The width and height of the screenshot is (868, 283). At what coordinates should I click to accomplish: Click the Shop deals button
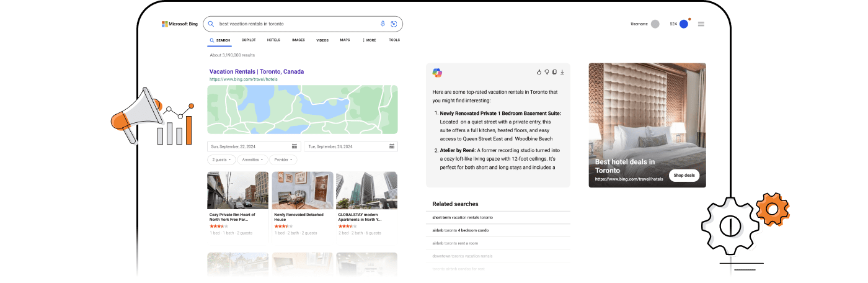point(684,175)
